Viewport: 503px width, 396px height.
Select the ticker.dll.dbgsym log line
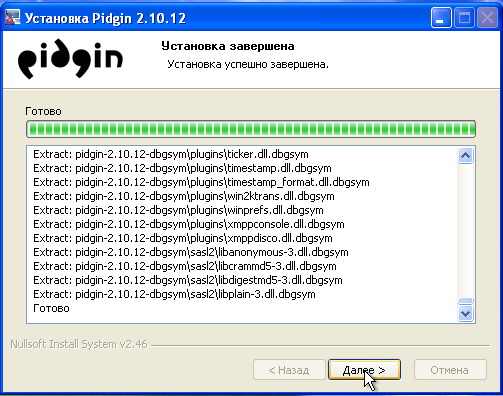tap(171, 154)
